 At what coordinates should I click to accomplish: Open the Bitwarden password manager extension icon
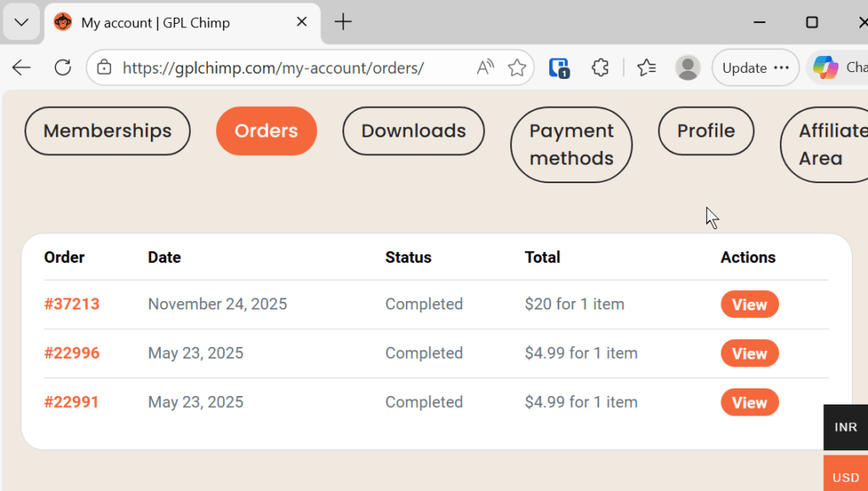[x=559, y=68]
